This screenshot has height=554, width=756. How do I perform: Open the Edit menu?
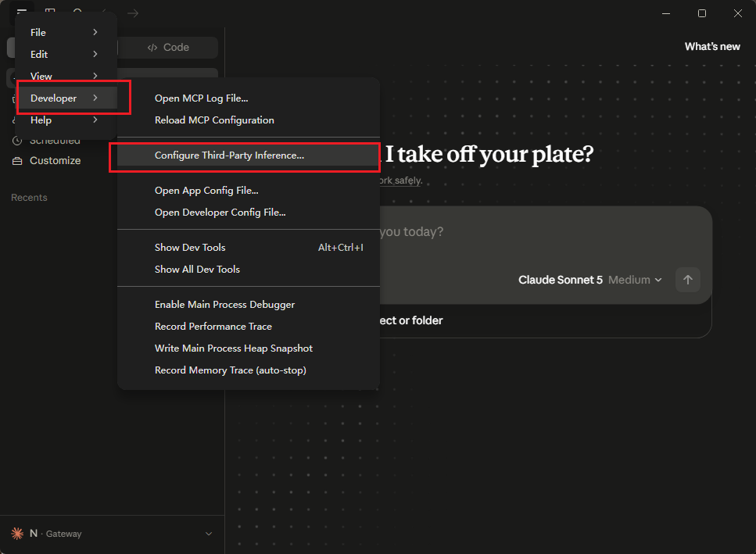point(66,54)
